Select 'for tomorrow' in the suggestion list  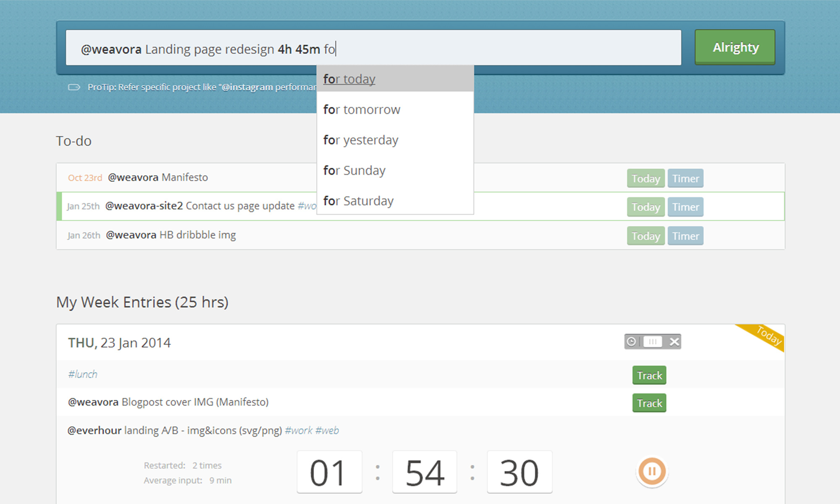pos(361,110)
